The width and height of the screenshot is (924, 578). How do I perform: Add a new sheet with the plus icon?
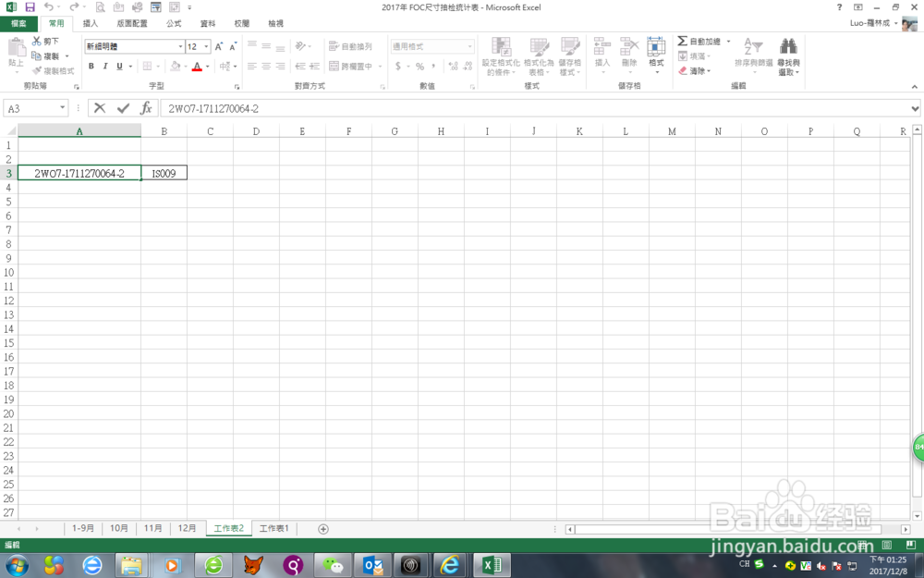tap(322, 528)
